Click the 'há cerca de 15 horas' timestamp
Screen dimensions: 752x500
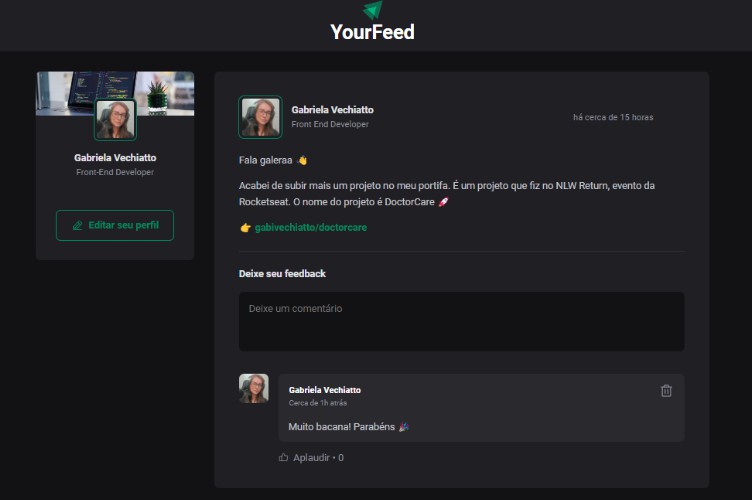[x=613, y=117]
